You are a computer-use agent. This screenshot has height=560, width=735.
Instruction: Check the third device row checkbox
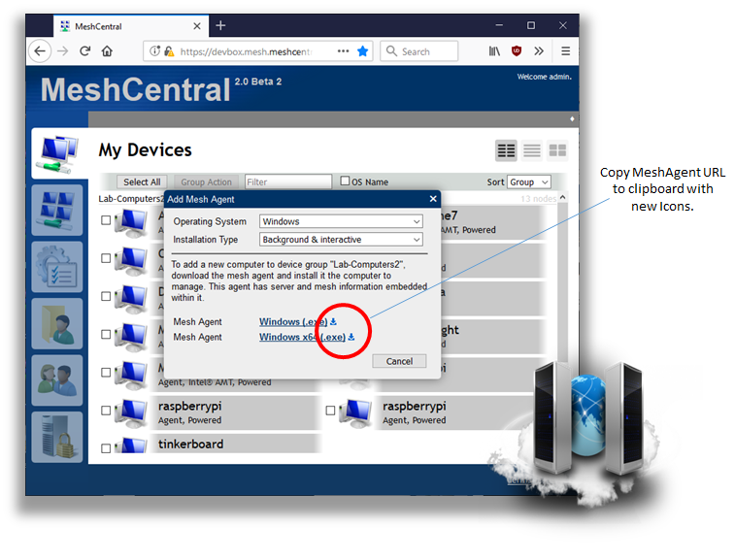tap(106, 296)
